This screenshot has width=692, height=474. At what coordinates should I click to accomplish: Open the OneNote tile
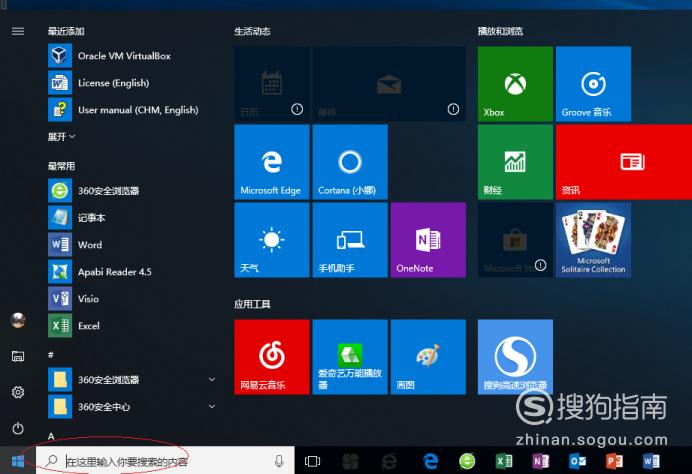tap(428, 240)
